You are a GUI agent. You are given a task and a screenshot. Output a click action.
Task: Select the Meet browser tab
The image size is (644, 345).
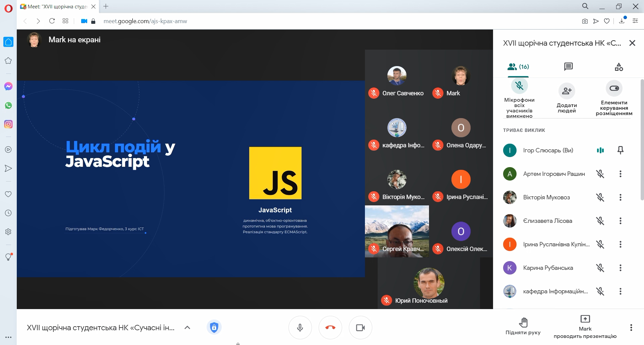[x=58, y=6]
